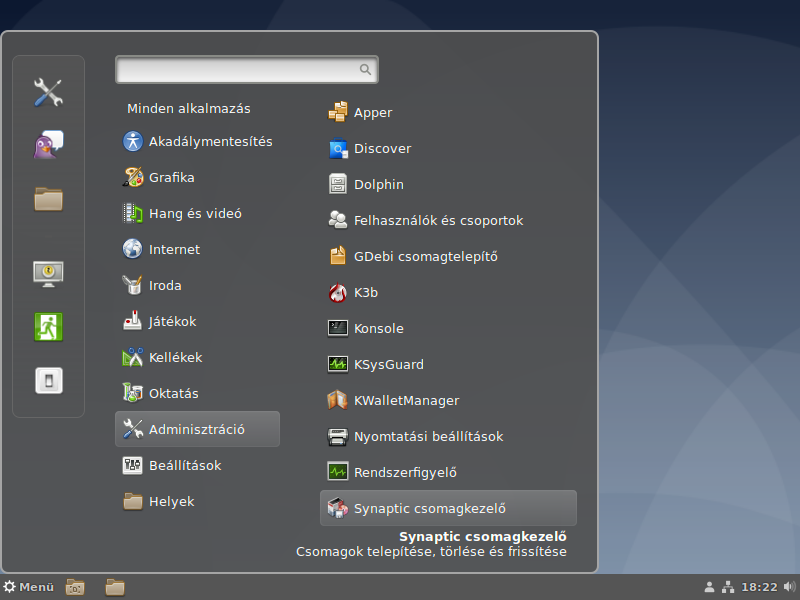
Task: Open the Kellékek category
Action: coord(197,358)
